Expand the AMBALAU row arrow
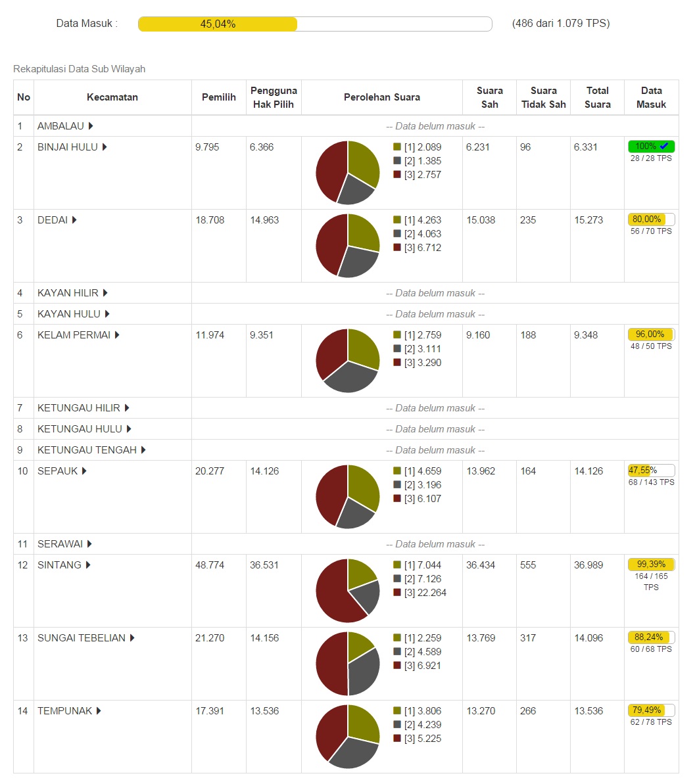Viewport: 695px width, 784px height. coord(91,126)
